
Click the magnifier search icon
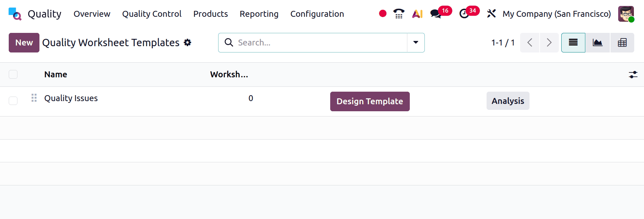229,42
